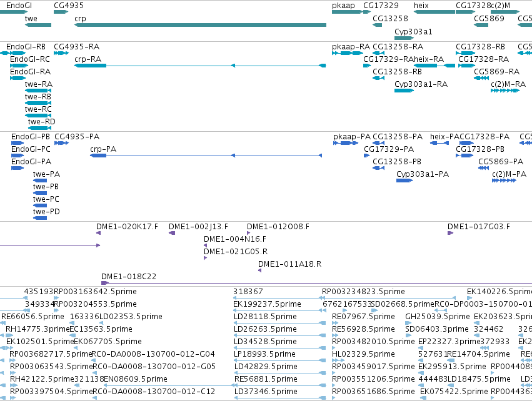Click the DME1-020K17.F clone end

pyautogui.click(x=98, y=233)
